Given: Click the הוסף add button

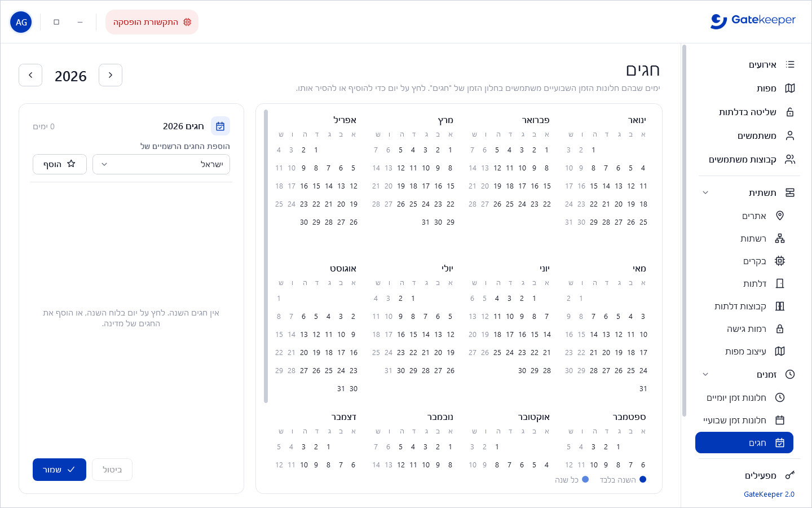Looking at the screenshot, I should click(60, 164).
